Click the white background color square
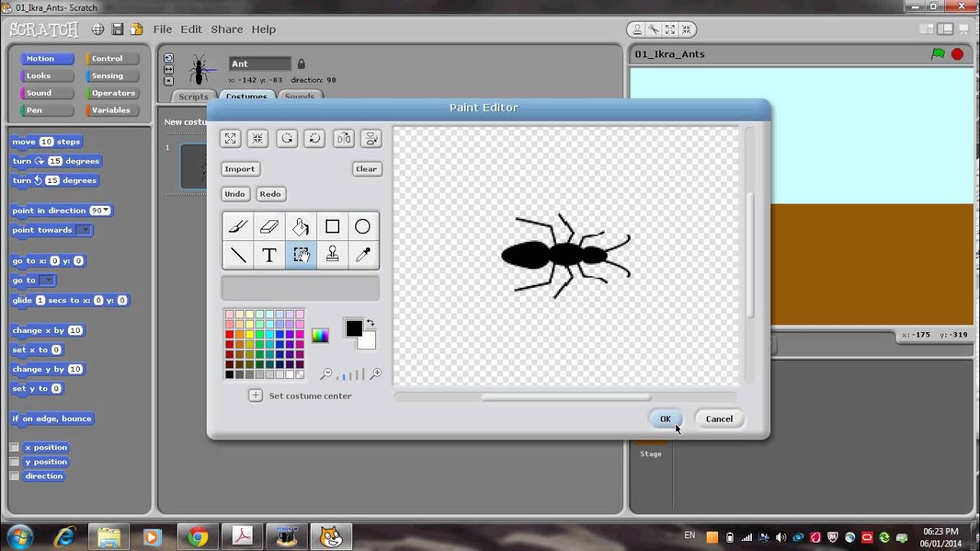 coord(369,342)
